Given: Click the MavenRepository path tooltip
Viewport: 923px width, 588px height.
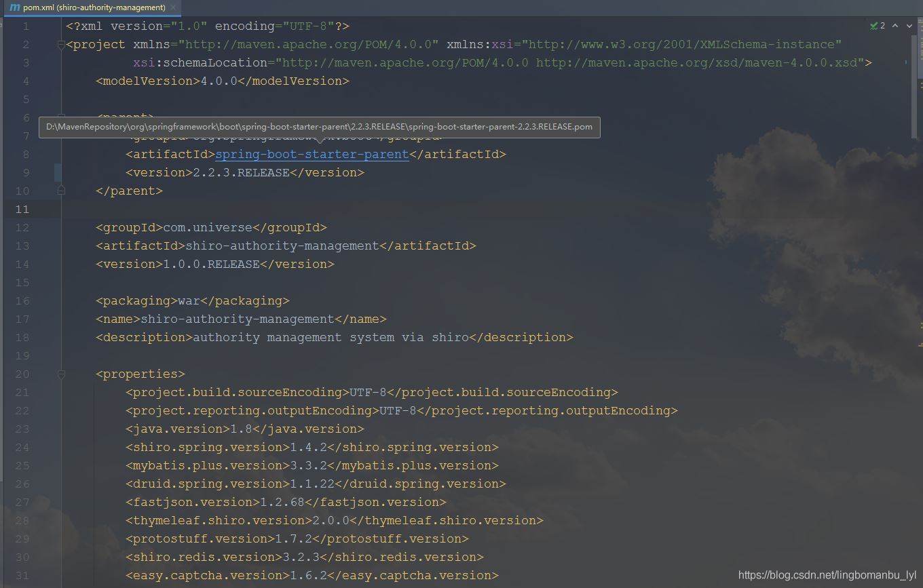Looking at the screenshot, I should coord(318,127).
